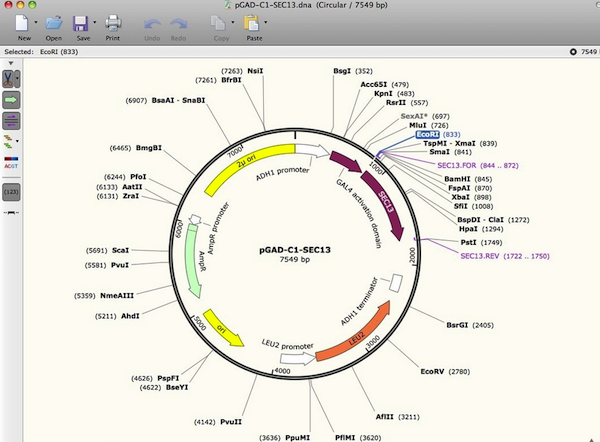Click the New file icon
The height and width of the screenshot is (442, 600).
pyautogui.click(x=21, y=22)
